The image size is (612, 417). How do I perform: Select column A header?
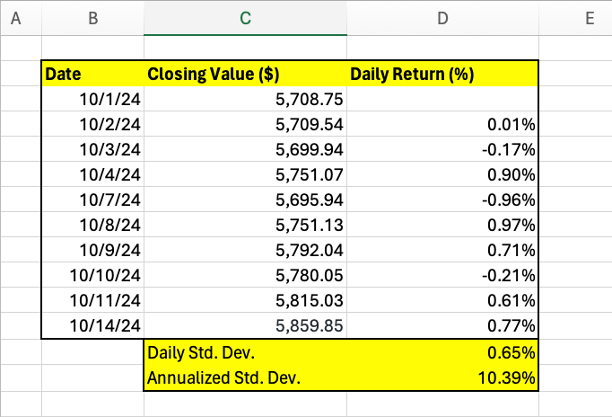tap(20, 17)
